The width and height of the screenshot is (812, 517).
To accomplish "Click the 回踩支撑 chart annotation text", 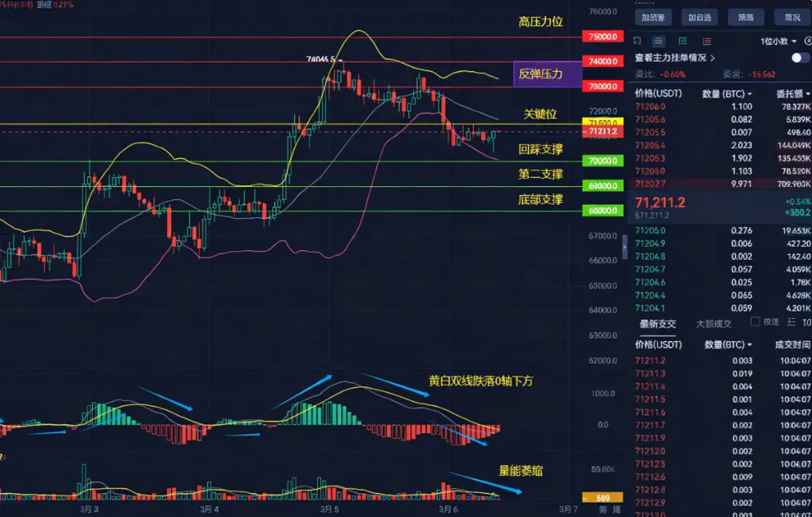I will coord(540,149).
